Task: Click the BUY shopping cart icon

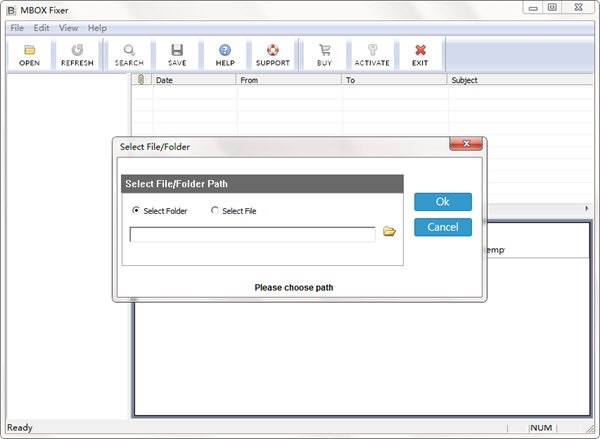Action: pos(324,50)
